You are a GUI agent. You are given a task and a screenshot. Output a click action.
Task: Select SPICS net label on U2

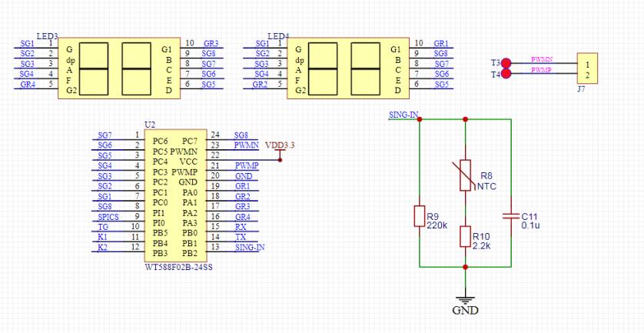(108, 217)
